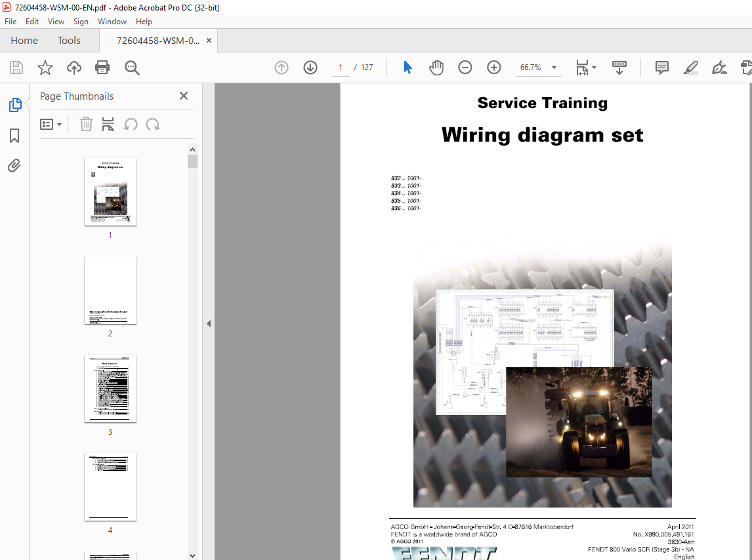Click the Fit width scrolling icon
Image resolution: width=752 pixels, height=560 pixels.
pyautogui.click(x=582, y=68)
